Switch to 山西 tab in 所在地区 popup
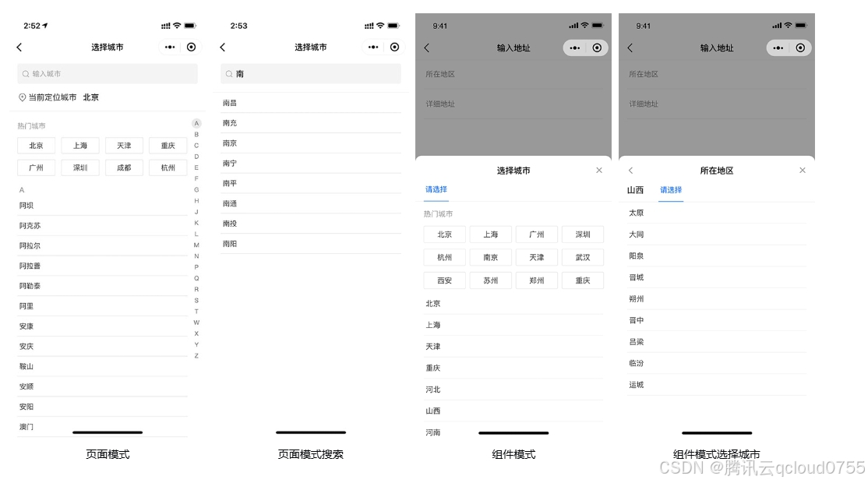This screenshot has height=483, width=868. click(x=636, y=190)
